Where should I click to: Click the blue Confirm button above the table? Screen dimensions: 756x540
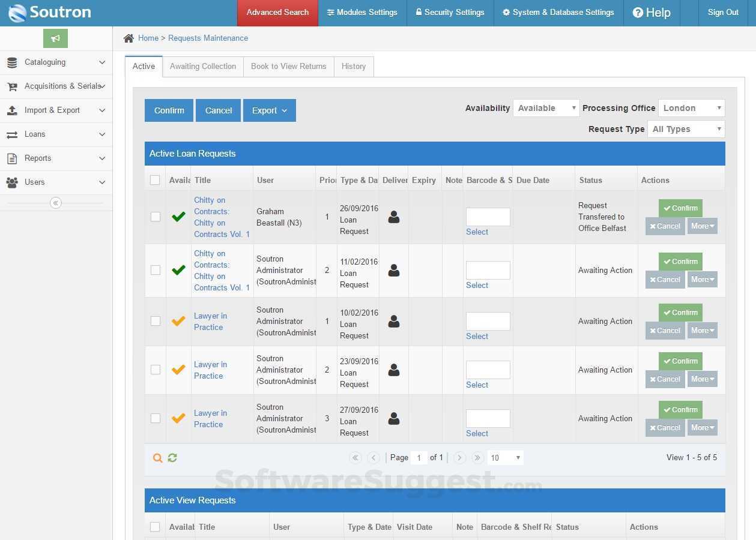pyautogui.click(x=169, y=110)
